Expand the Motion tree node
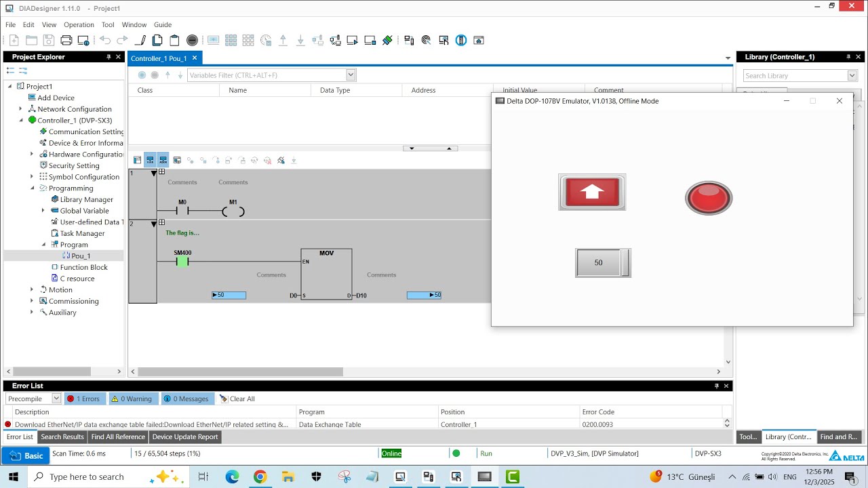Image resolution: width=868 pixels, height=488 pixels. pyautogui.click(x=32, y=290)
